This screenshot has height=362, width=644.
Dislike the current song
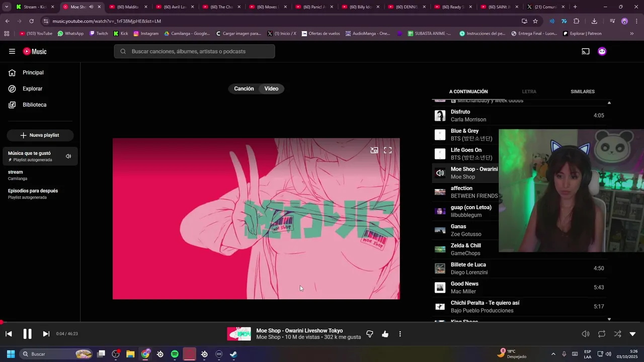[x=370, y=334]
